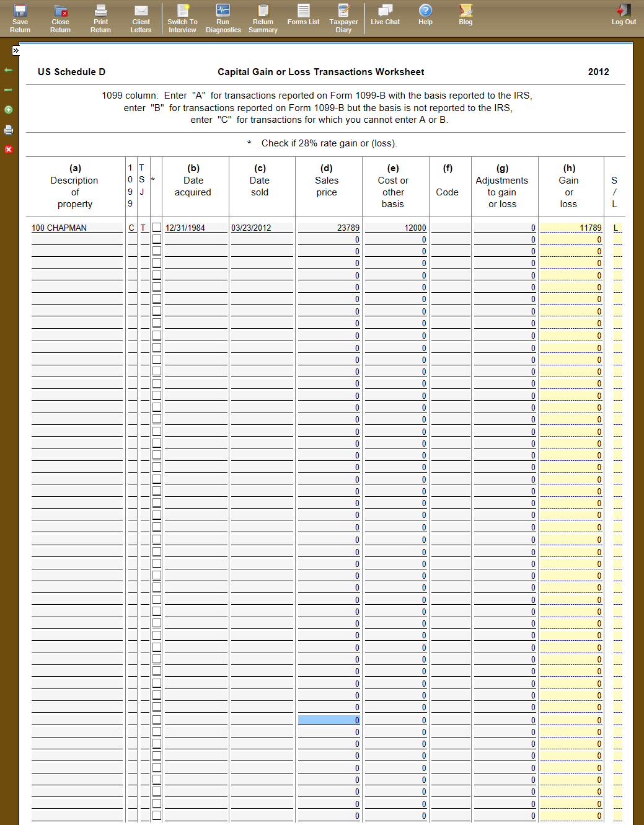The height and width of the screenshot is (825, 644).
Task: Click the 100 CHAPMAN description field
Action: click(x=77, y=228)
